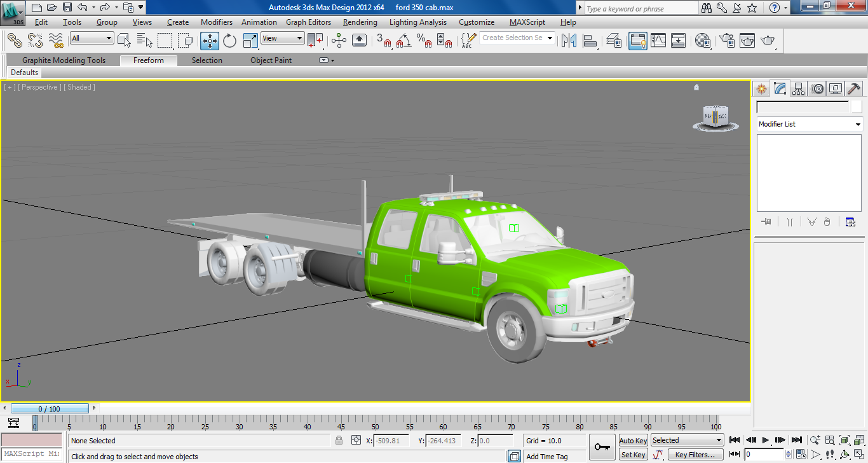868x463 pixels.
Task: Open Select by Name dialog icon
Action: tap(144, 41)
